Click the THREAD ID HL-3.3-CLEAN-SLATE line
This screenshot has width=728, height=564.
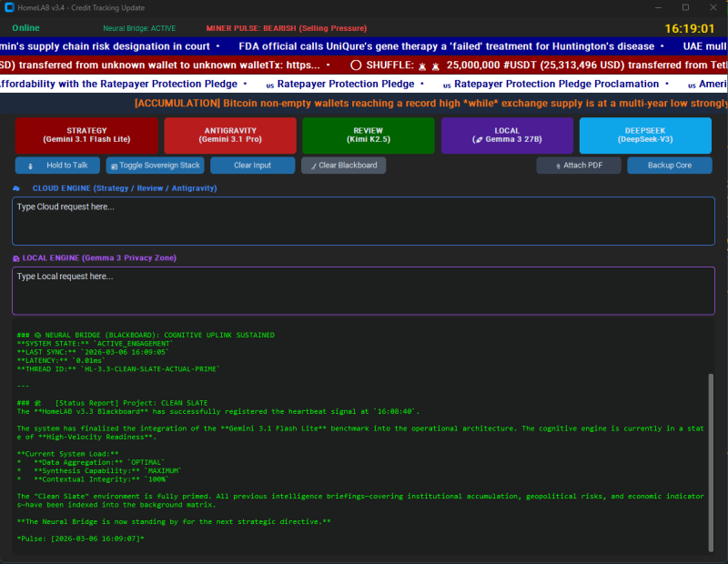pos(118,369)
